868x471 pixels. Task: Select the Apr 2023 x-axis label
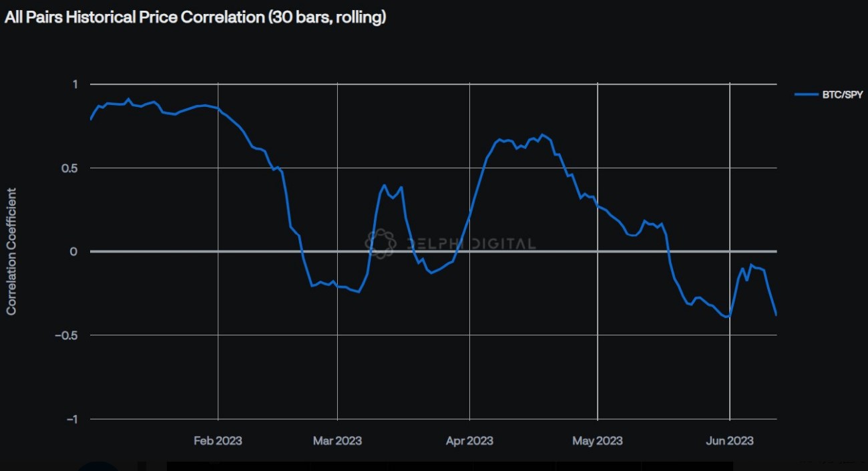(469, 441)
